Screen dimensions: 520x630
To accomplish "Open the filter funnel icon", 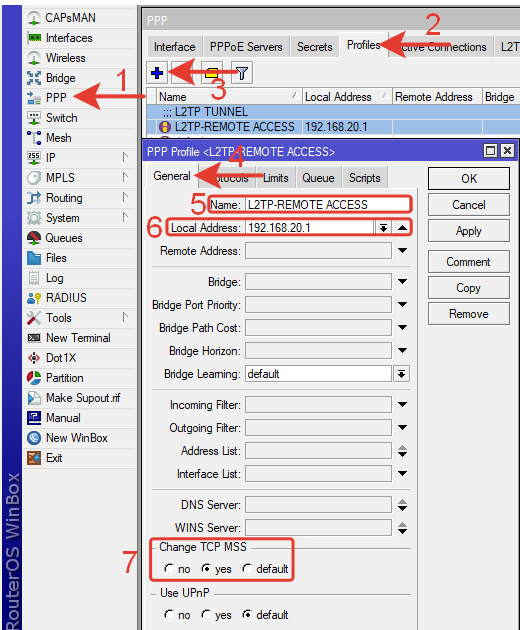I will [x=242, y=73].
